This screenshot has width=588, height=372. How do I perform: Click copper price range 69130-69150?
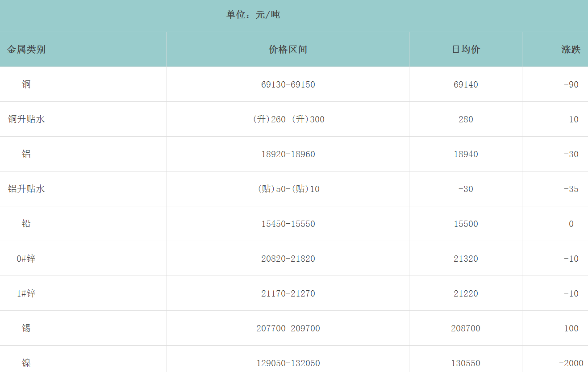288,84
